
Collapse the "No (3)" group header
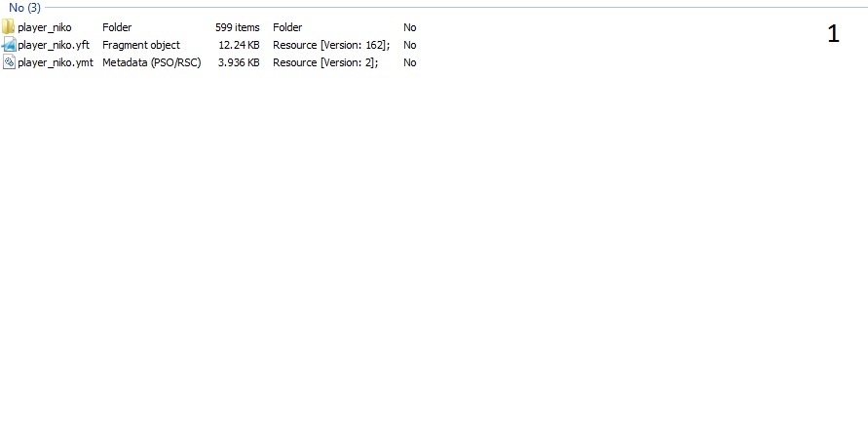coord(24,8)
